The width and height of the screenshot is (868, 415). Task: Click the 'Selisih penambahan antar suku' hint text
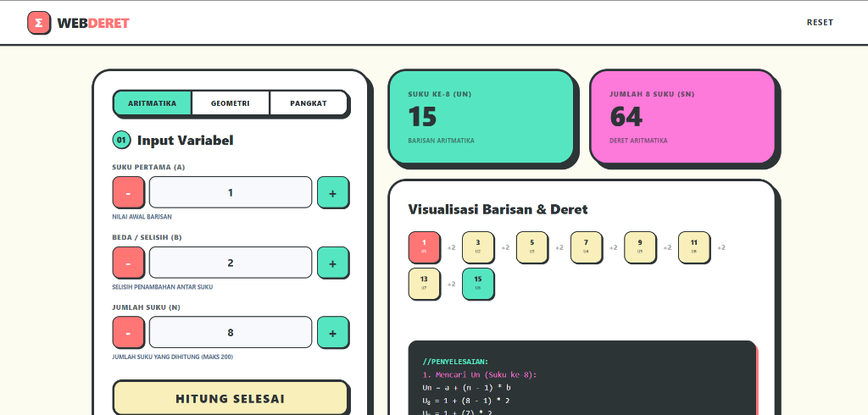tap(162, 287)
